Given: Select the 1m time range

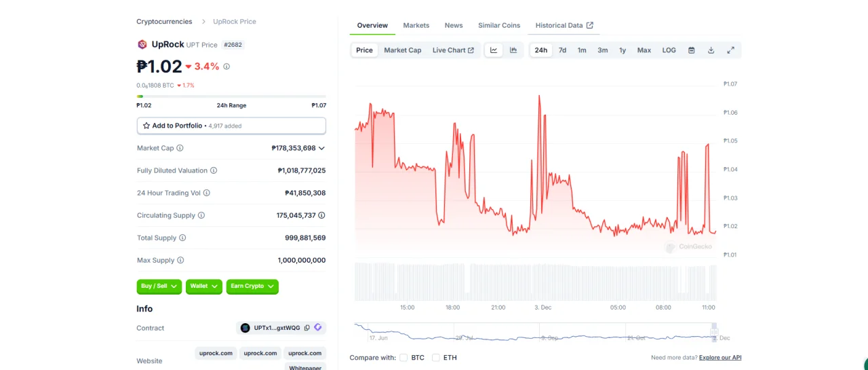Looking at the screenshot, I should (x=582, y=50).
